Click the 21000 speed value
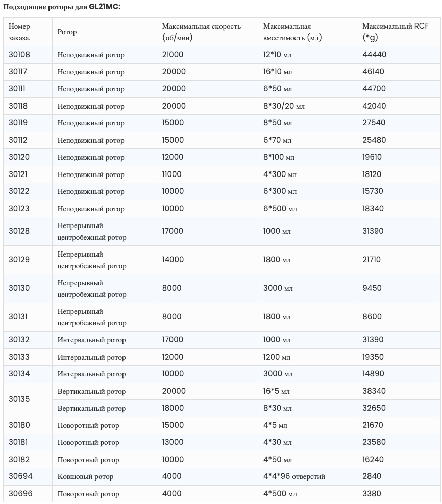 (x=173, y=55)
